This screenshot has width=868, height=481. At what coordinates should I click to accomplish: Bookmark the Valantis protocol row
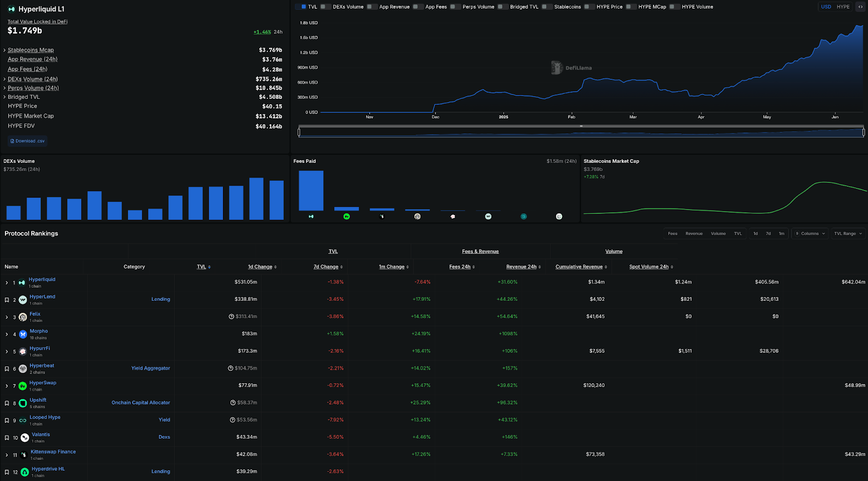(7, 438)
